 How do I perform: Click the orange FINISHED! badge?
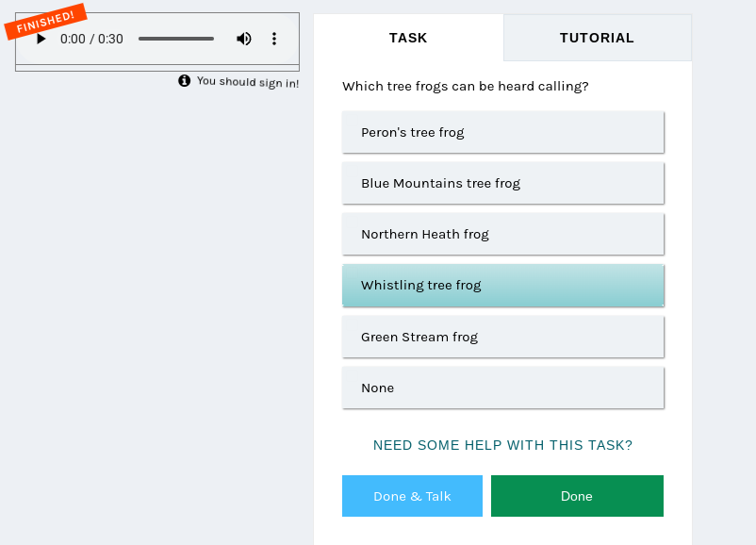click(x=45, y=22)
